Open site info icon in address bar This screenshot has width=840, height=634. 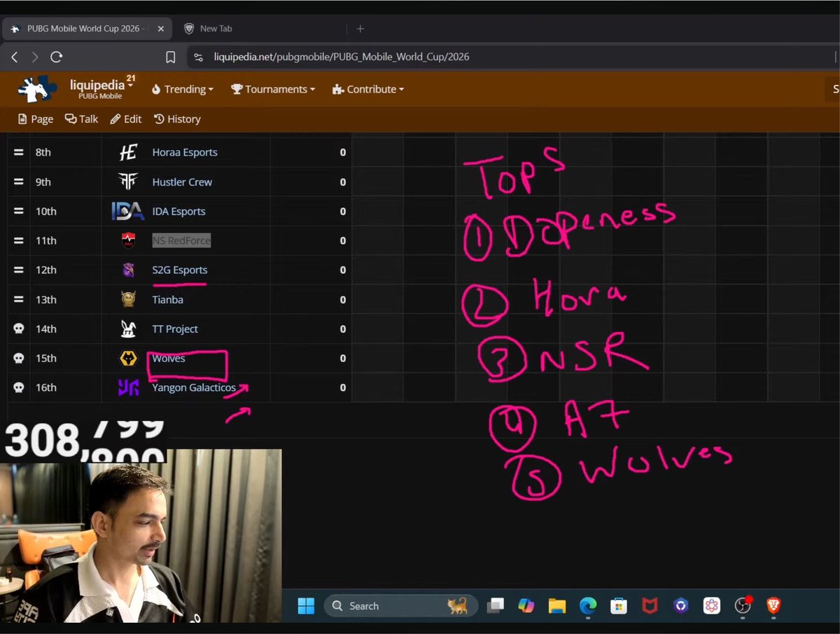[199, 57]
